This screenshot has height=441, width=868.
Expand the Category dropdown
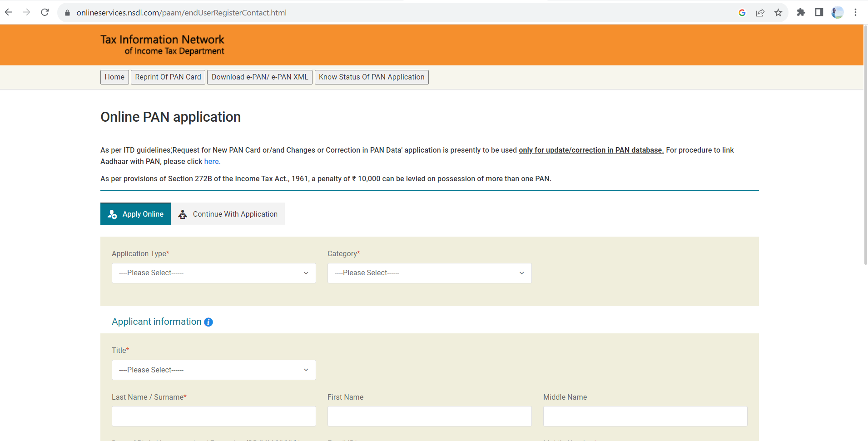point(429,273)
